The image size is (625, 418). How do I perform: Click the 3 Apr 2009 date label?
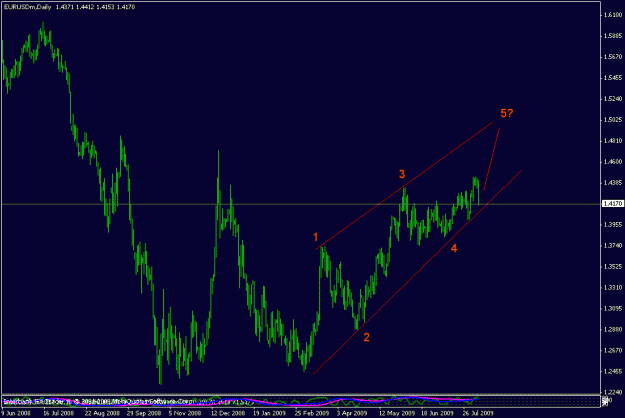click(352, 413)
